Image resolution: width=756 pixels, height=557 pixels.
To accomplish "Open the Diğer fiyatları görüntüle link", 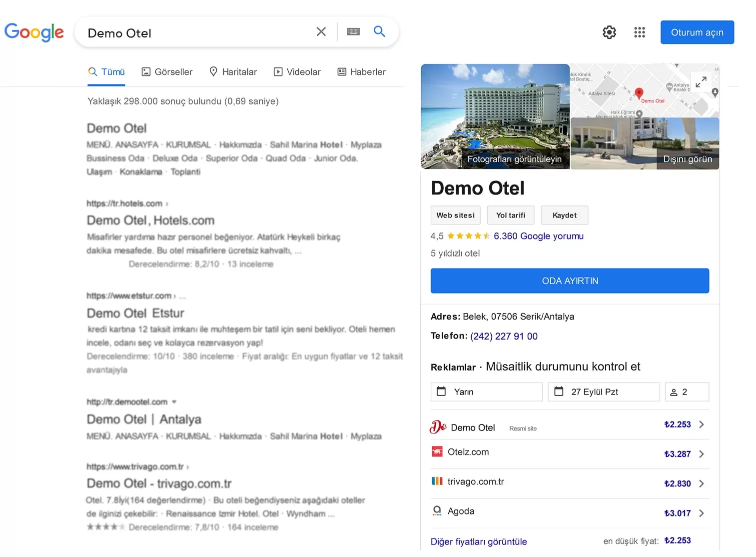I will coord(479,542).
